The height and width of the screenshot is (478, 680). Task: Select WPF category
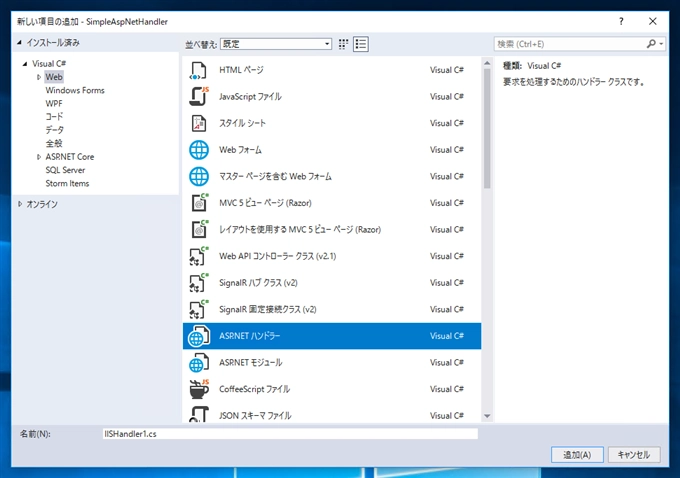pyautogui.click(x=54, y=104)
